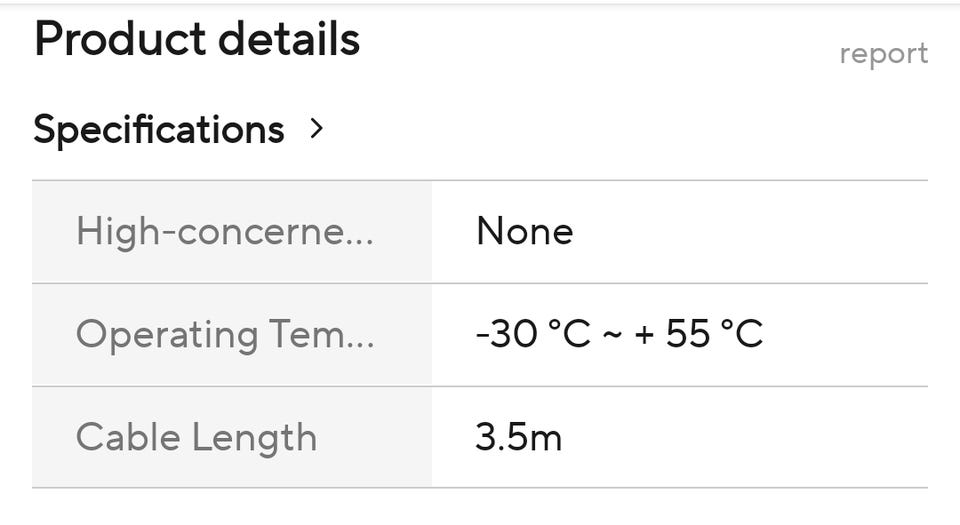Click the report link
Image resolution: width=960 pixels, height=525 pixels.
click(883, 53)
